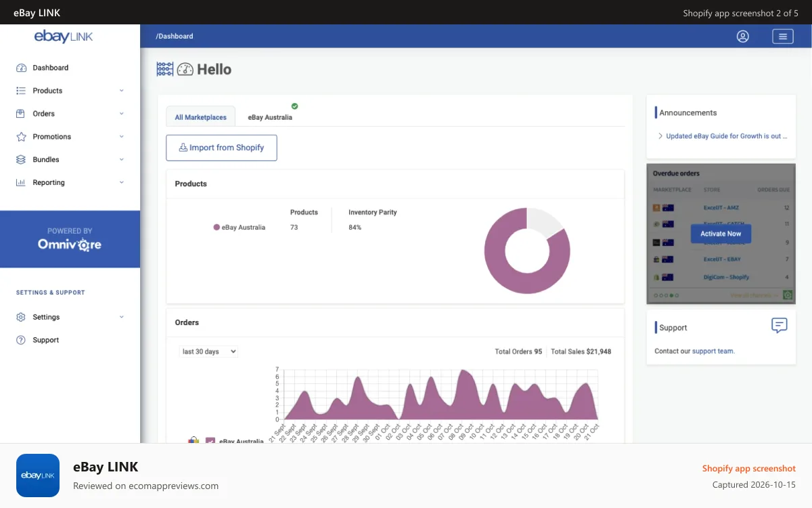Click the Omnivore logo banner
Viewport: 812px width, 508px height.
[70, 239]
